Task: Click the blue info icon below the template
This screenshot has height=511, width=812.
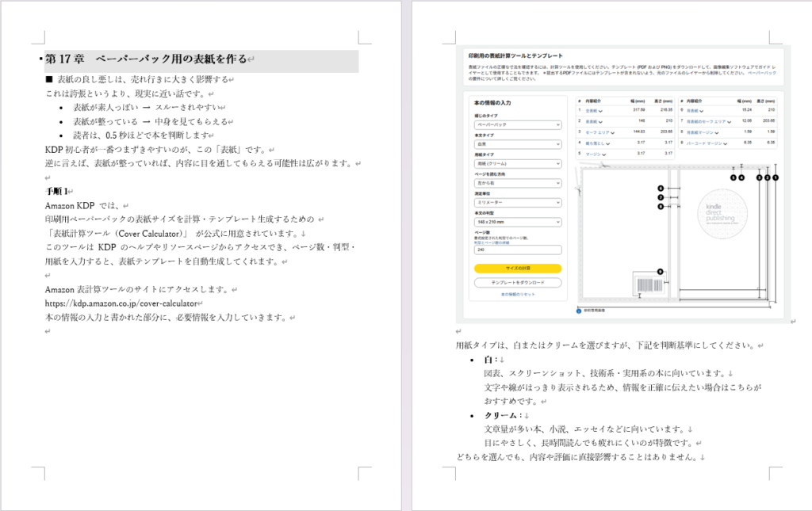Action: [578, 311]
